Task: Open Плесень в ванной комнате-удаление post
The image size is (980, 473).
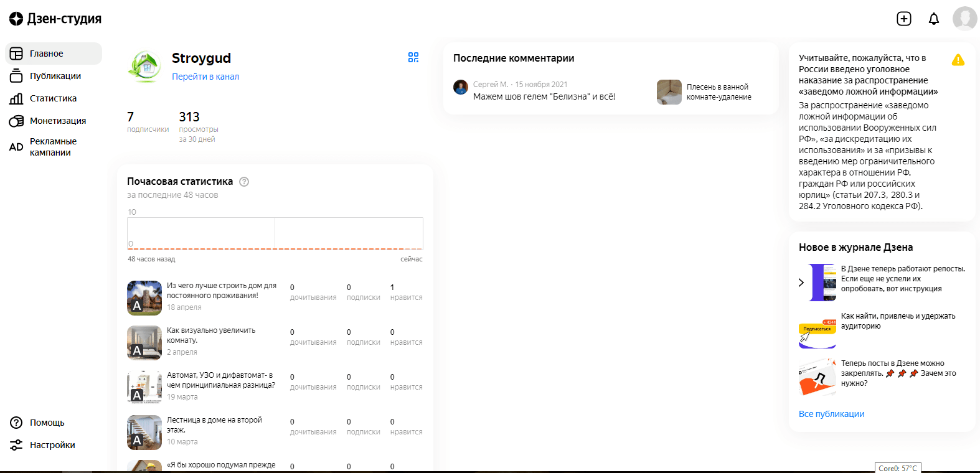Action: point(719,92)
